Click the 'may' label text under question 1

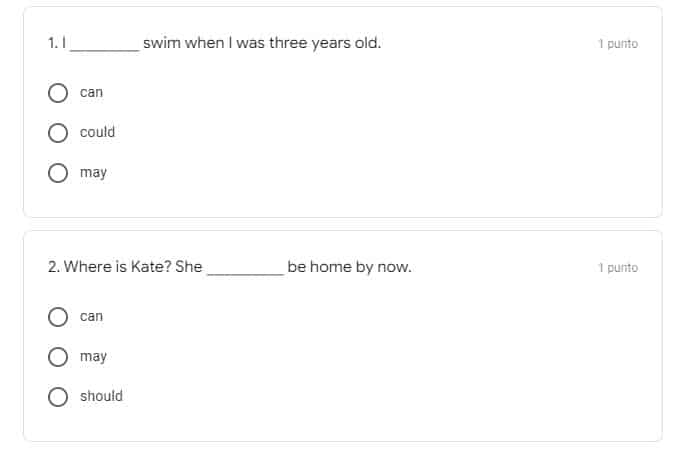coord(93,173)
